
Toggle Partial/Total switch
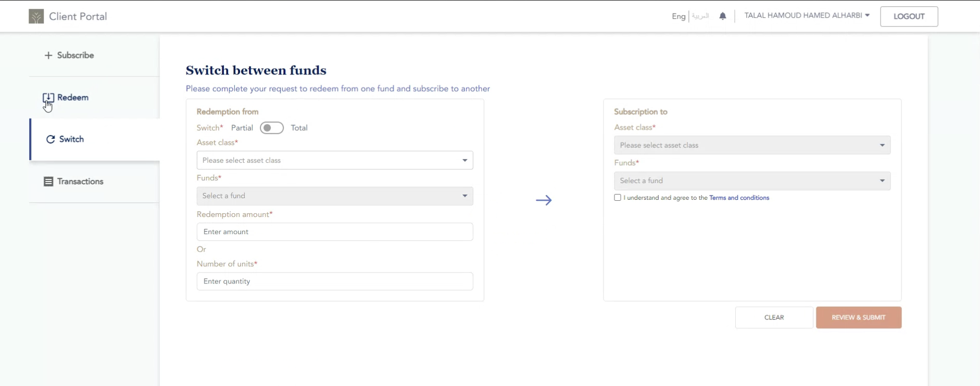point(271,128)
